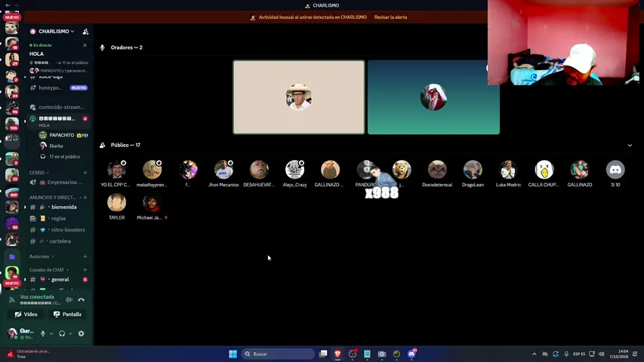Dismiss the En directo HOLA stage banner
Image resolution: width=644 pixels, height=362 pixels.
85,45
